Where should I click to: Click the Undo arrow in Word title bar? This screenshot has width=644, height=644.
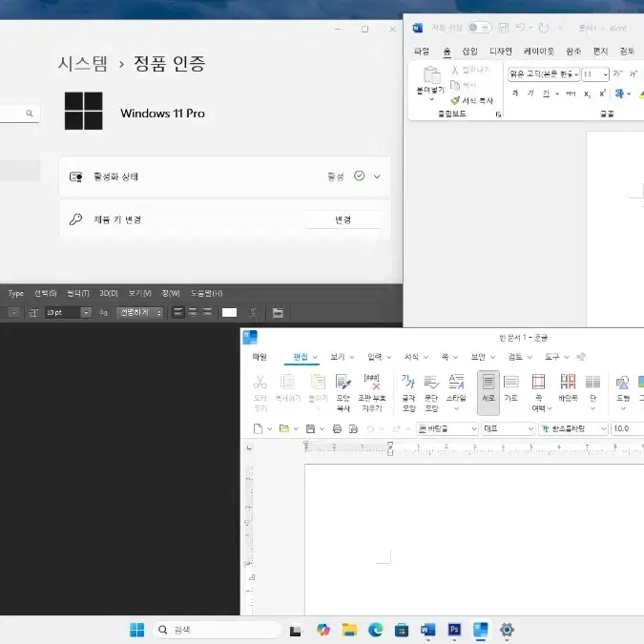pyautogui.click(x=520, y=28)
